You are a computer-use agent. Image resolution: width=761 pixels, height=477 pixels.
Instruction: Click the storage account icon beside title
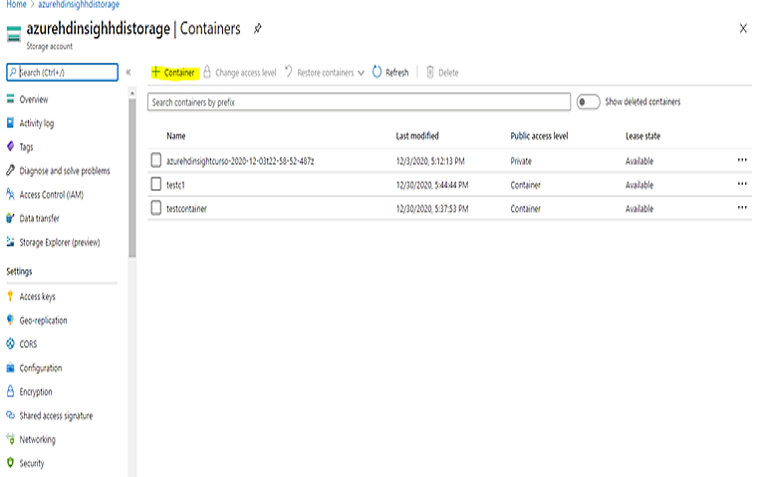14,34
